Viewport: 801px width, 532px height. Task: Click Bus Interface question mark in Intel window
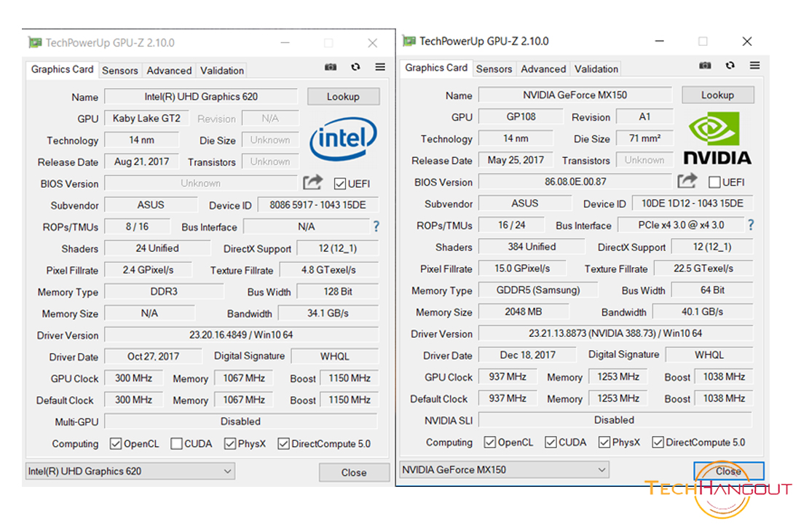pyautogui.click(x=376, y=226)
